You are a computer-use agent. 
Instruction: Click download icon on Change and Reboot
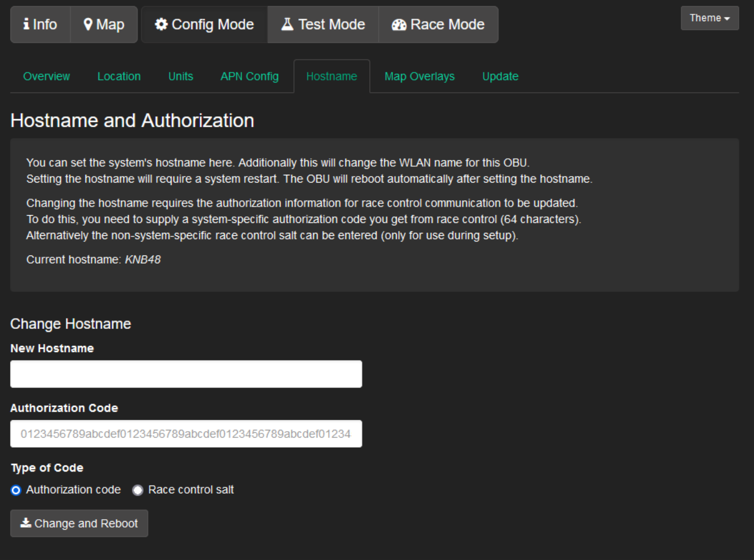pyautogui.click(x=25, y=523)
